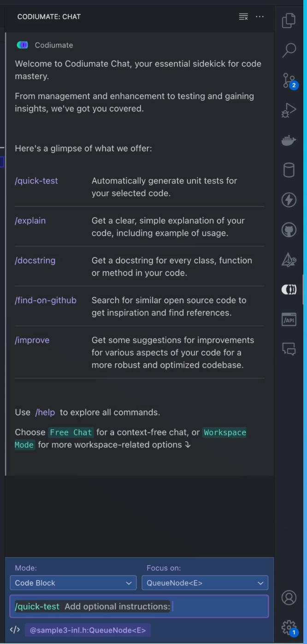Open the Thunder Client lightning icon
307x644 pixels.
click(x=289, y=200)
